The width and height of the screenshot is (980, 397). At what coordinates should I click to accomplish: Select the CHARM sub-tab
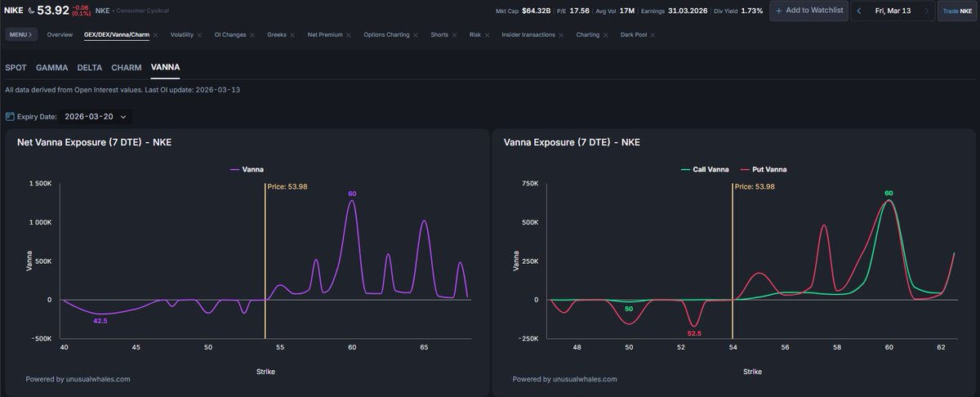click(127, 68)
